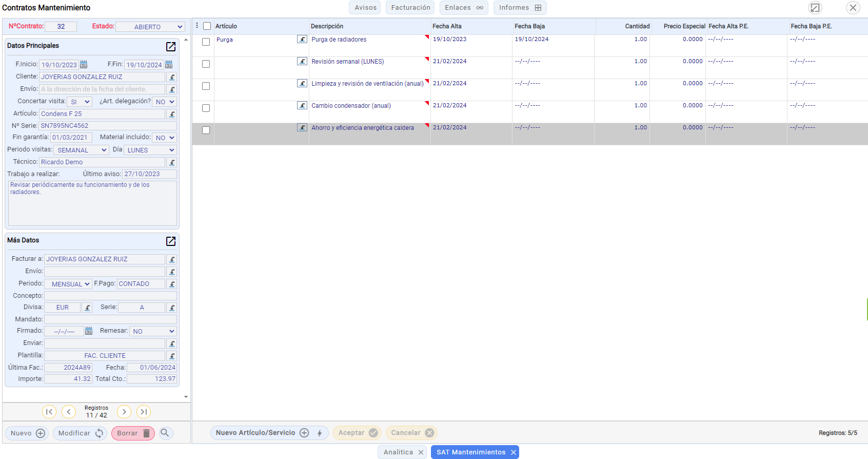868x459 pixels.
Task: Click the Nuevo button
Action: click(27, 433)
